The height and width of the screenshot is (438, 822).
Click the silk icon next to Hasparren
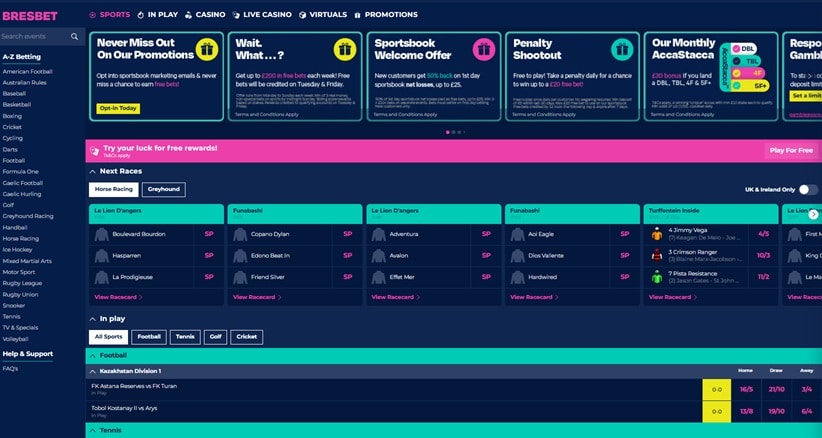pos(102,256)
